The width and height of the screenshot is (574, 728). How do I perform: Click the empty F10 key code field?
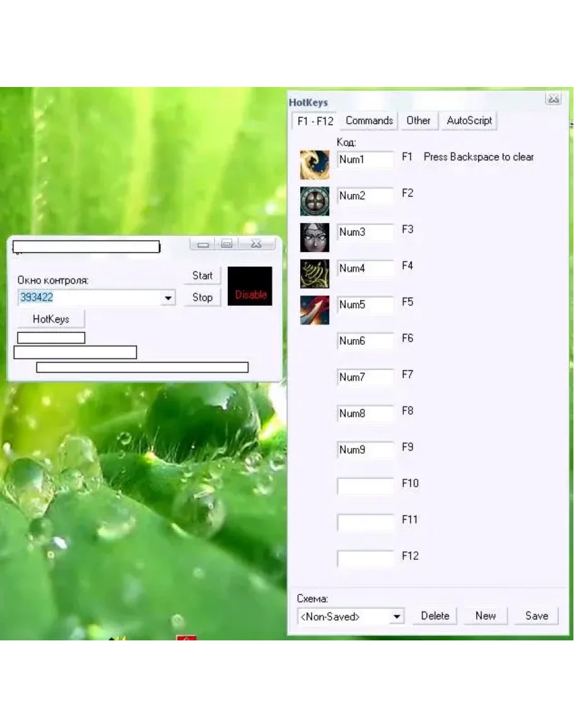tap(365, 486)
